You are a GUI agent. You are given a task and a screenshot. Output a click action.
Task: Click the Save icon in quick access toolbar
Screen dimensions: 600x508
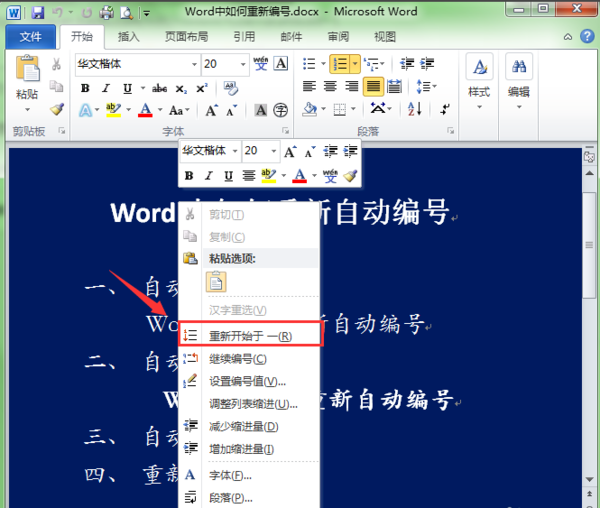[38, 13]
